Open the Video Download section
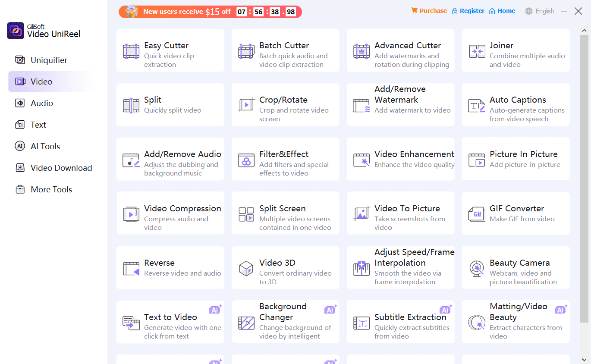Viewport: 591px width, 364px height. (51, 168)
